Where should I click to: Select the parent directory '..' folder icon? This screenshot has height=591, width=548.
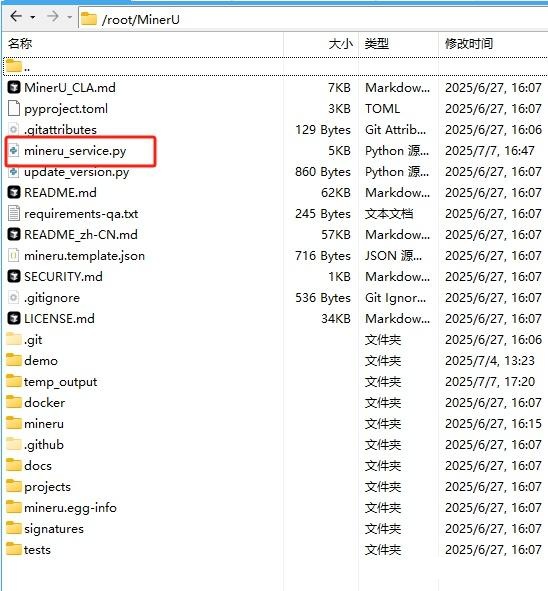click(14, 66)
